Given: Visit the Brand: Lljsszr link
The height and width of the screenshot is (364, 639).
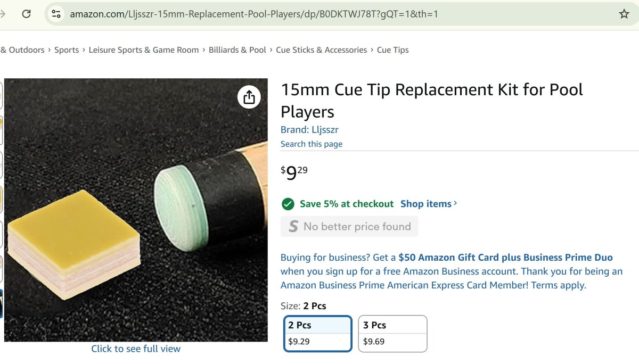Looking at the screenshot, I should pos(309,130).
